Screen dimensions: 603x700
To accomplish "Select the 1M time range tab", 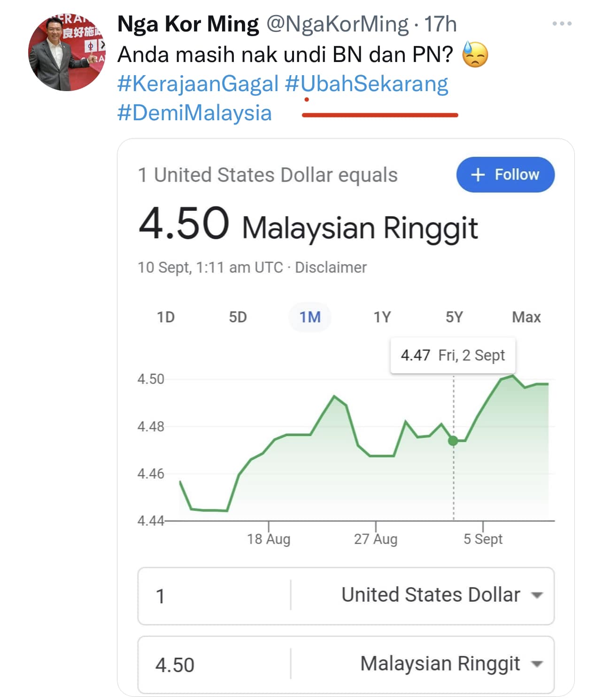I will coord(310,317).
